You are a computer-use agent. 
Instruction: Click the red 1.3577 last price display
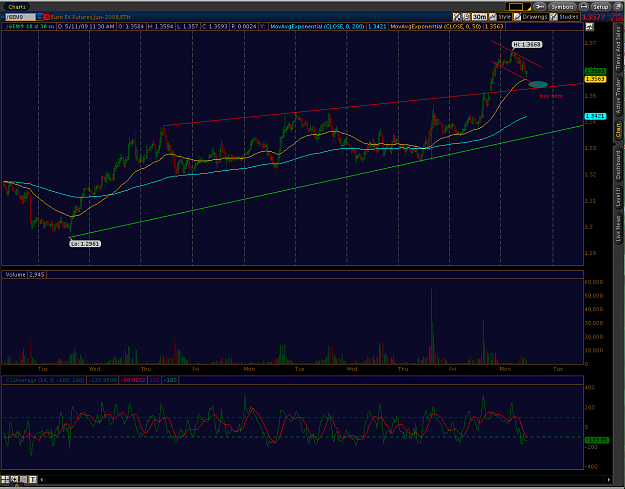594,17
